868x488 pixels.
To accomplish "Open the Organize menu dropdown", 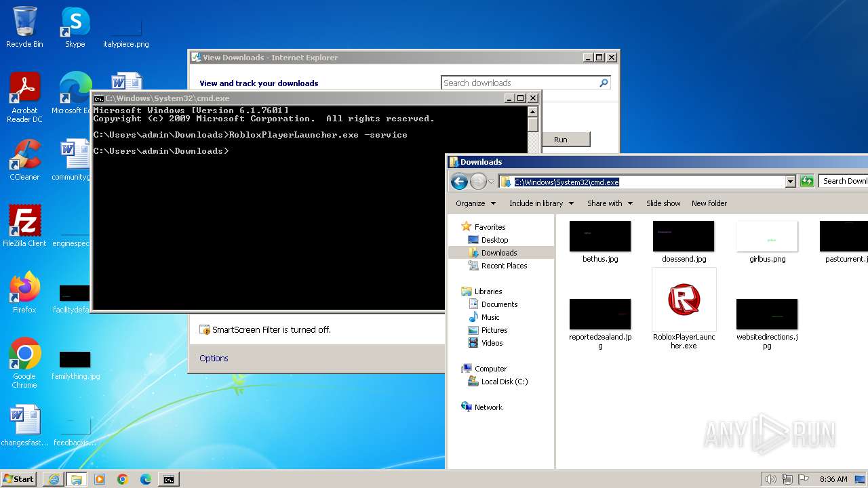I will pyautogui.click(x=475, y=203).
